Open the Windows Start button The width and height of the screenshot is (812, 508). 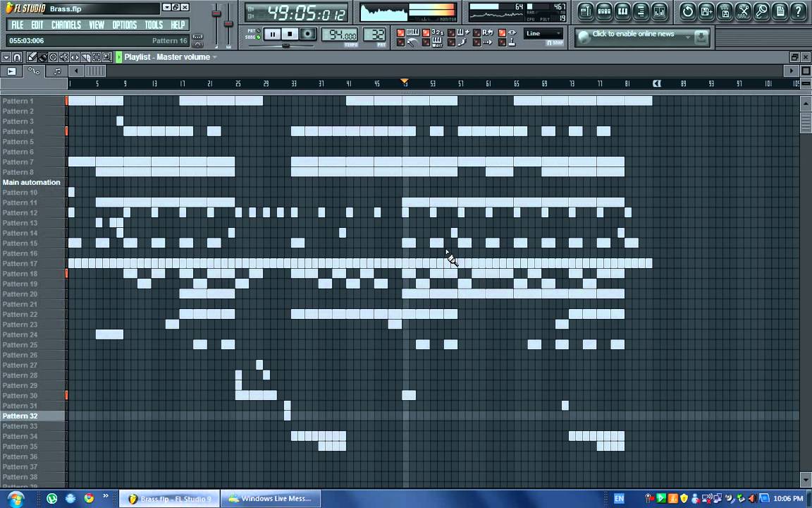point(16,499)
